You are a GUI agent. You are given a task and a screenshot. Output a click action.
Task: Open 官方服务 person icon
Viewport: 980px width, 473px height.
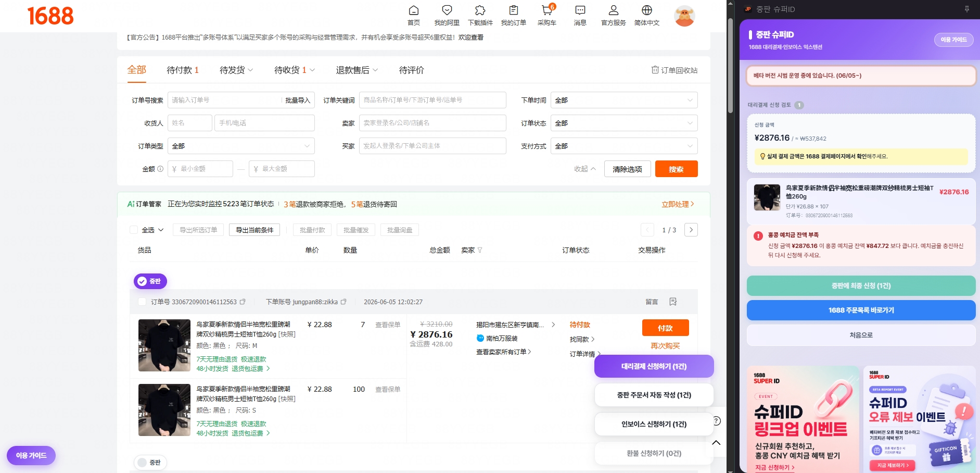click(614, 10)
